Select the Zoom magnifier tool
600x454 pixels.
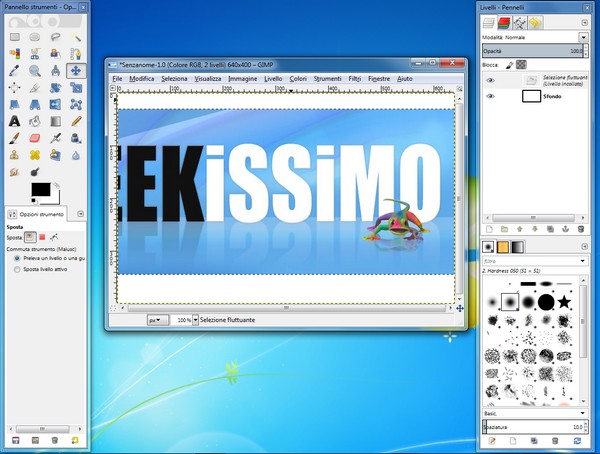coord(35,71)
